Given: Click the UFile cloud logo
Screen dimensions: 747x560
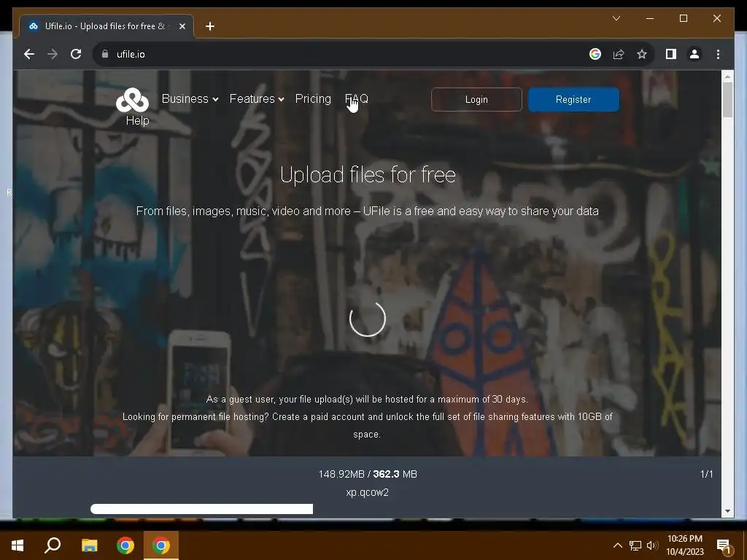Looking at the screenshot, I should 133,99.
